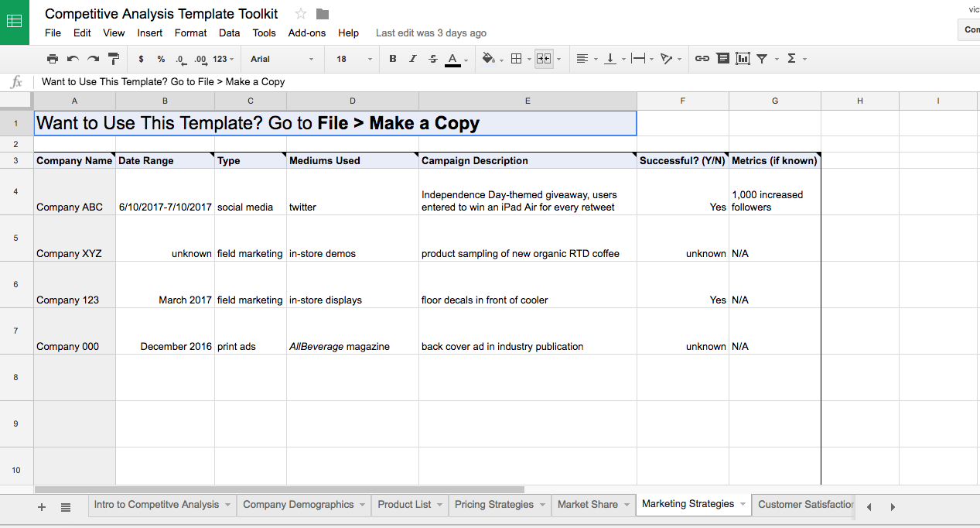Open the text color picker
Screen dimensions: 980x528
tap(453, 60)
